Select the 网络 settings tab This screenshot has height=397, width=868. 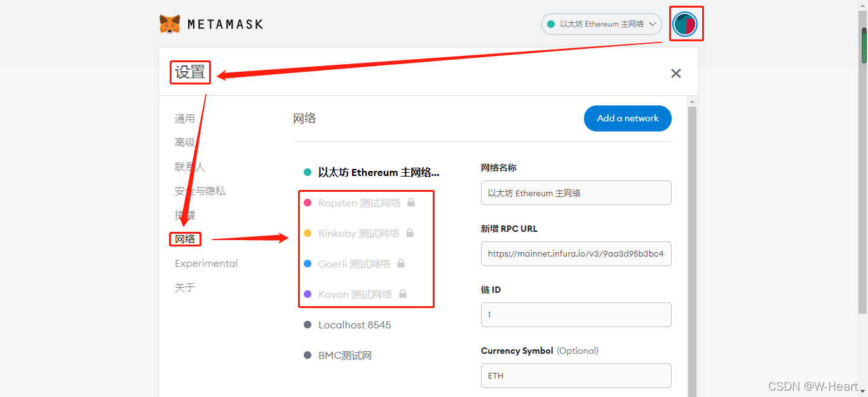[185, 239]
